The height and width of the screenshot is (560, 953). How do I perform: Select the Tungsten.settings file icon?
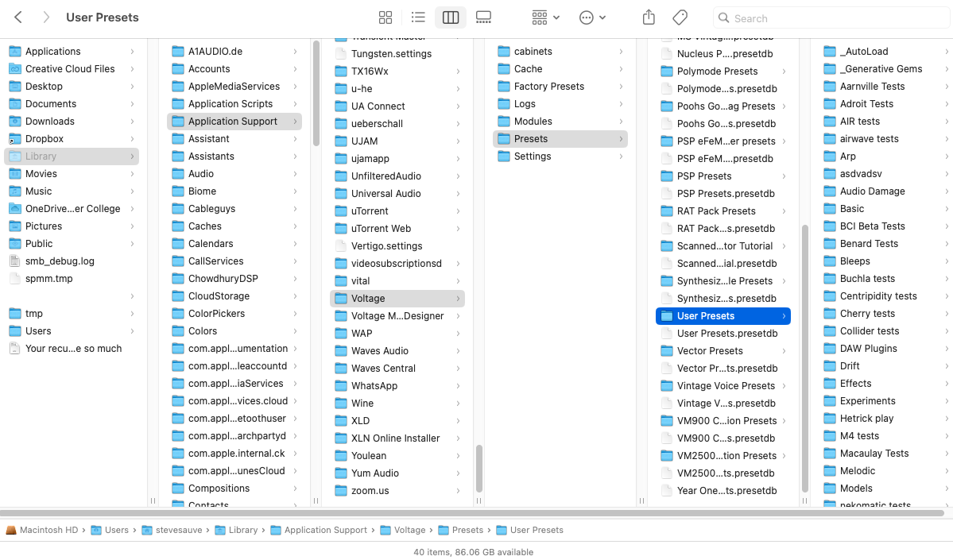341,54
